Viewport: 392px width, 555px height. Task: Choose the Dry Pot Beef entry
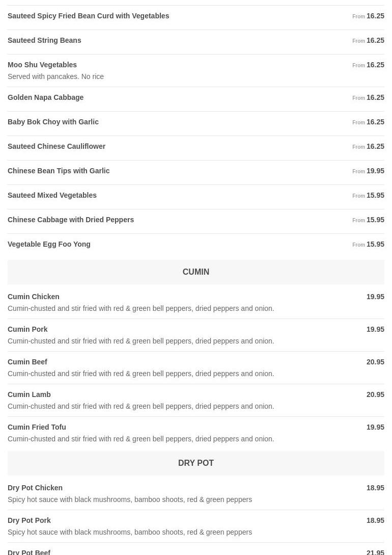(x=29, y=551)
